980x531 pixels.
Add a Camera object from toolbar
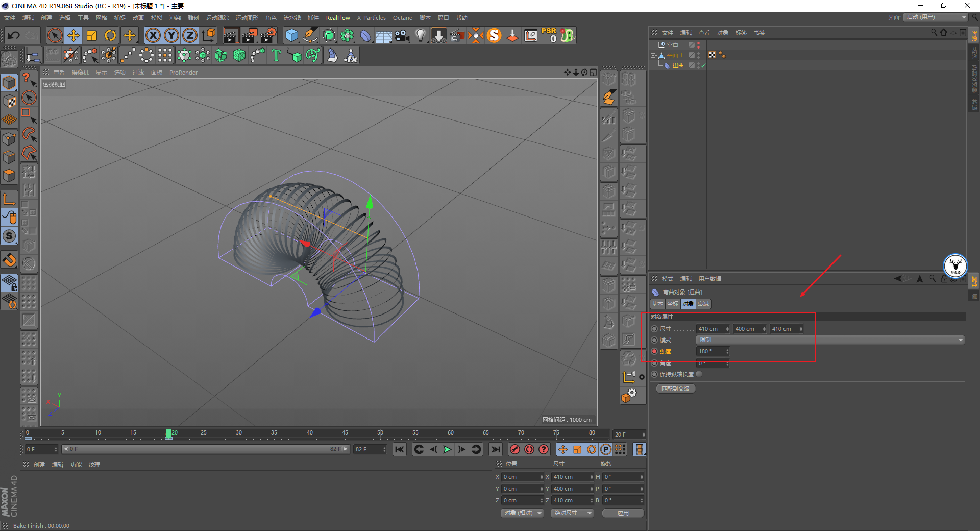[402, 35]
